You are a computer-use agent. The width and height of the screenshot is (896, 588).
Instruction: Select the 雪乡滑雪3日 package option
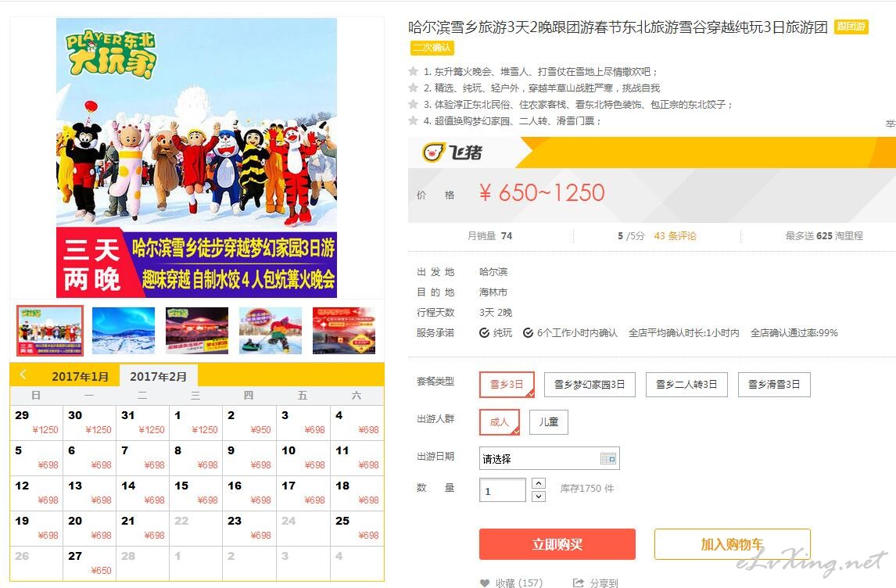click(x=774, y=384)
